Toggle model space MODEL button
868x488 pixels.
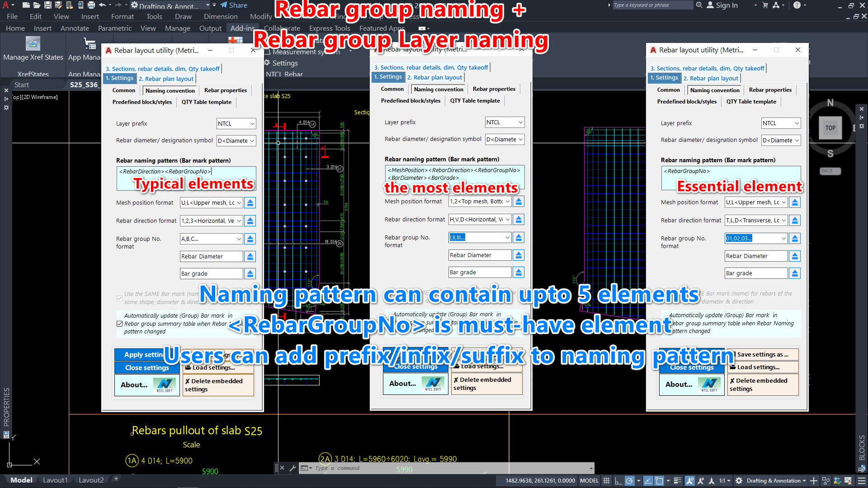(589, 481)
